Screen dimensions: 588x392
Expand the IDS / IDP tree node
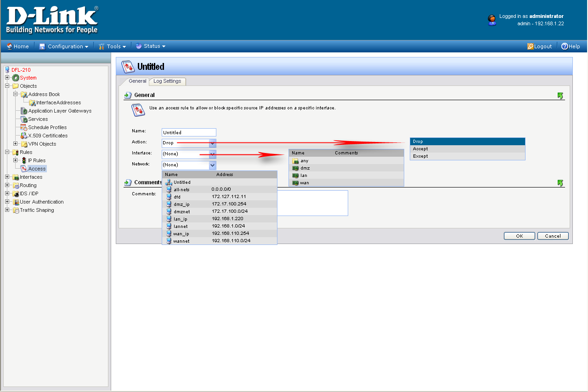(7, 193)
